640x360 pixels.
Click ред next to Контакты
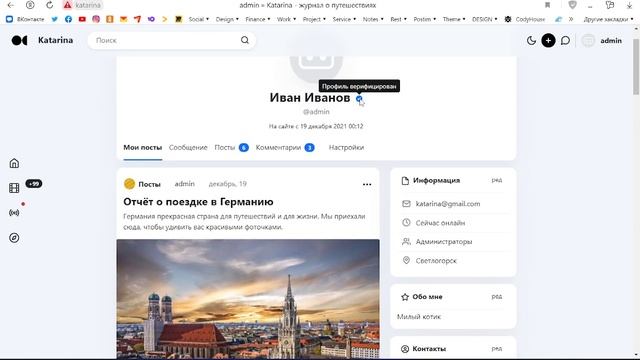[x=497, y=349]
